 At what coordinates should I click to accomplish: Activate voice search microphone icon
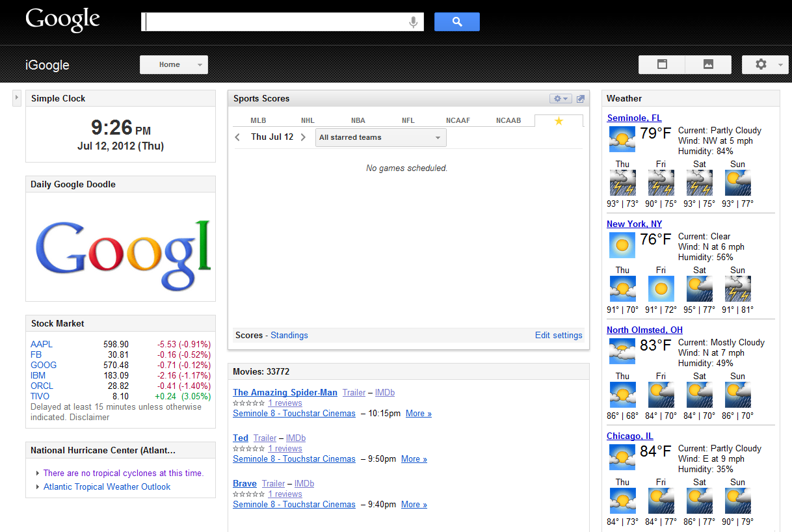(x=413, y=22)
